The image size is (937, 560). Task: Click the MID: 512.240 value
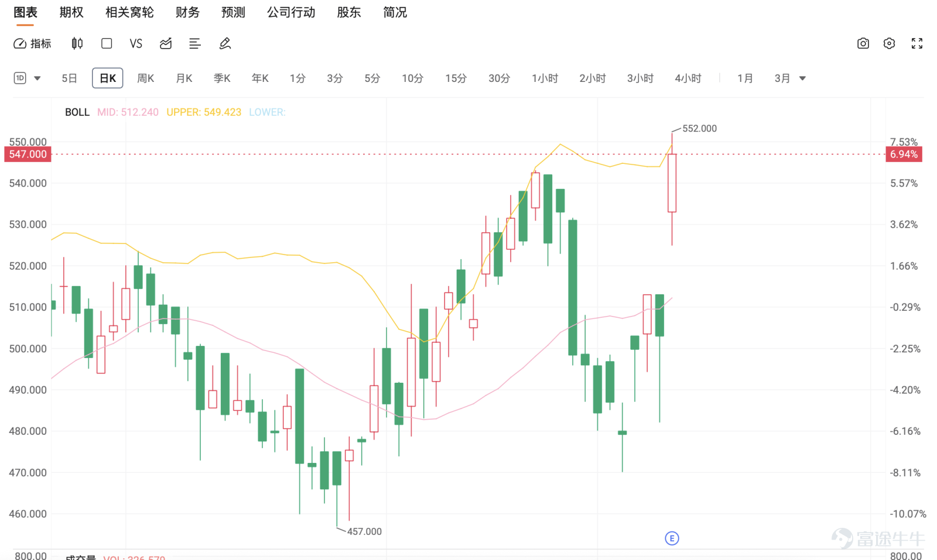(128, 112)
